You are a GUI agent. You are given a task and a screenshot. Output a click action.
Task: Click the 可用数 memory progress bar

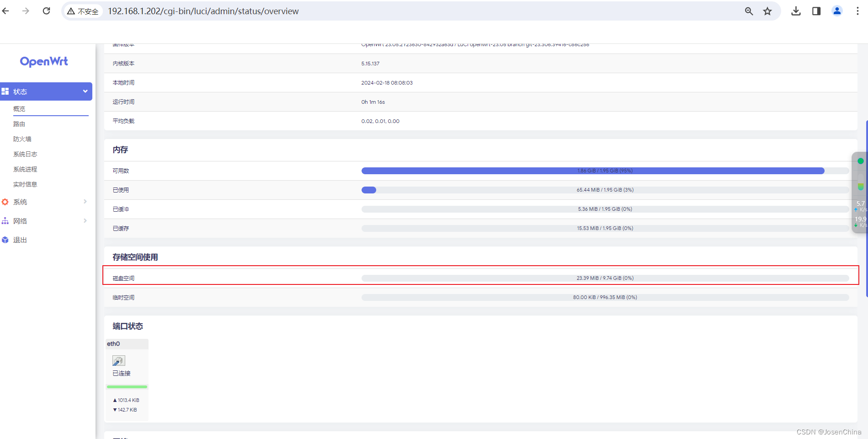(605, 171)
